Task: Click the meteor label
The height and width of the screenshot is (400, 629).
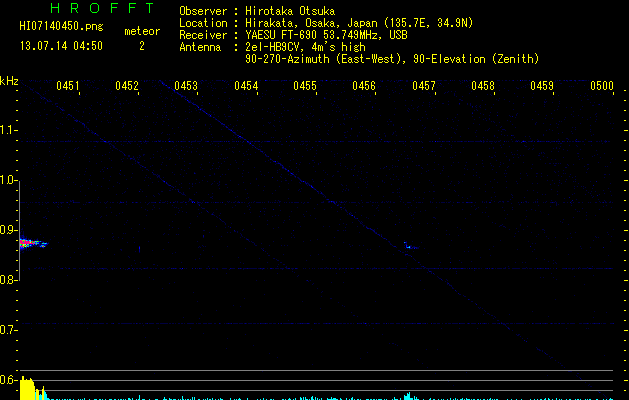Action: [x=142, y=31]
